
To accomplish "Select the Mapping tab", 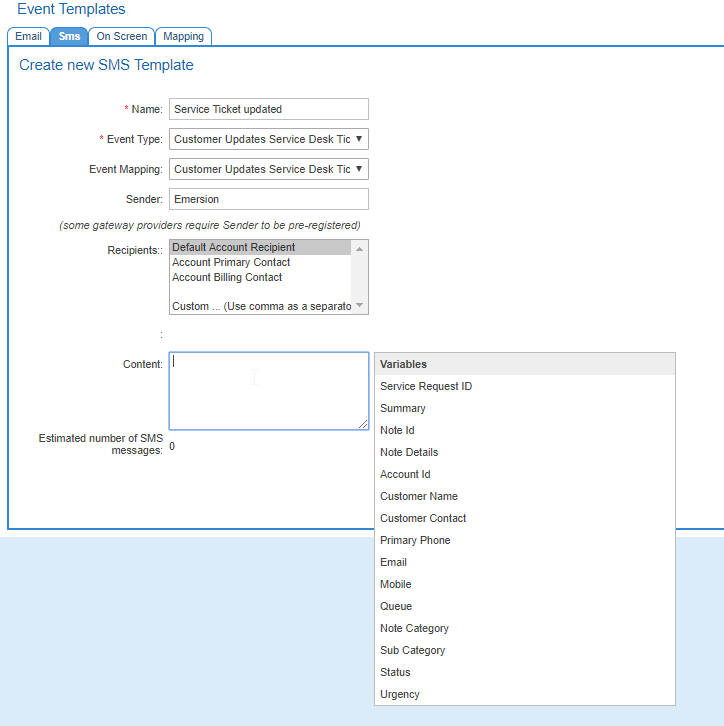I will pyautogui.click(x=183, y=36).
